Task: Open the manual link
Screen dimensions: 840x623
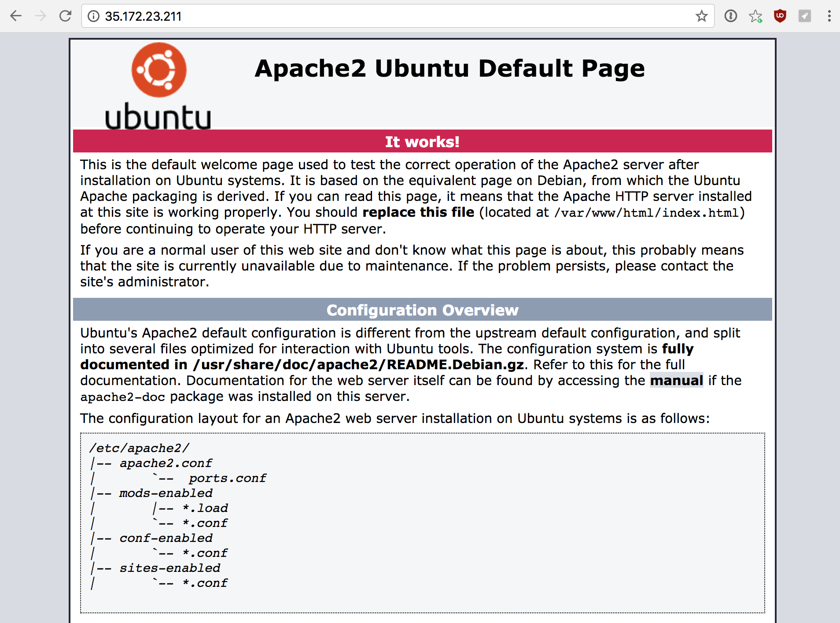Action: pyautogui.click(x=676, y=380)
